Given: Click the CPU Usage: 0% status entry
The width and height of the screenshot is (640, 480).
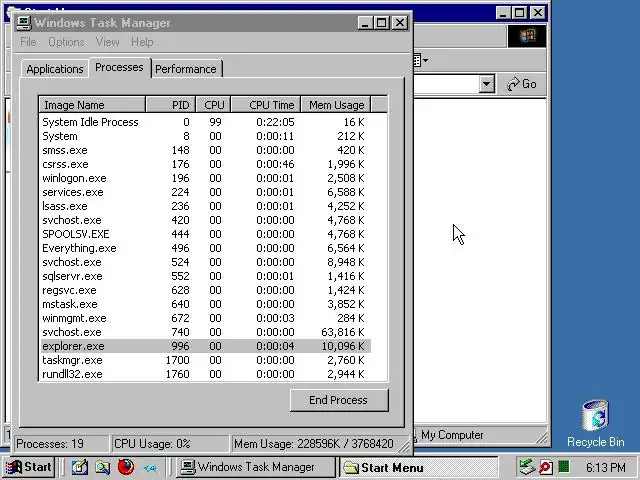Looking at the screenshot, I should 170,444.
